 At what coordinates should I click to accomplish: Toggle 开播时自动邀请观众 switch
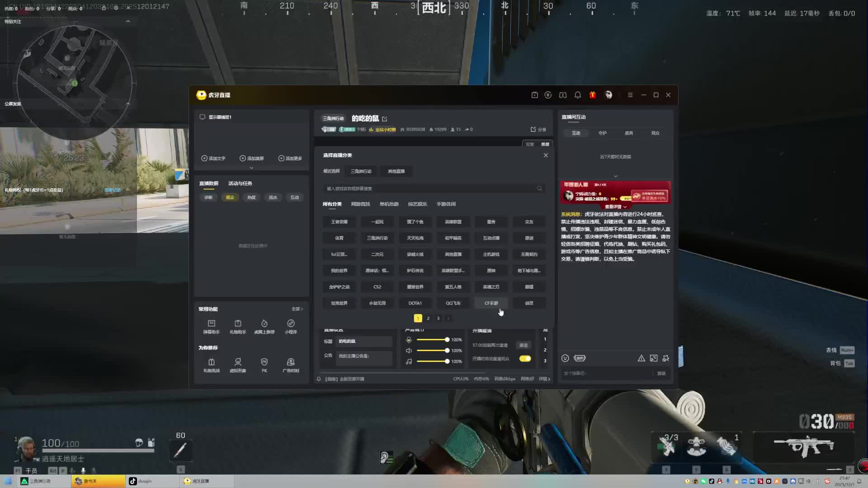coord(525,359)
